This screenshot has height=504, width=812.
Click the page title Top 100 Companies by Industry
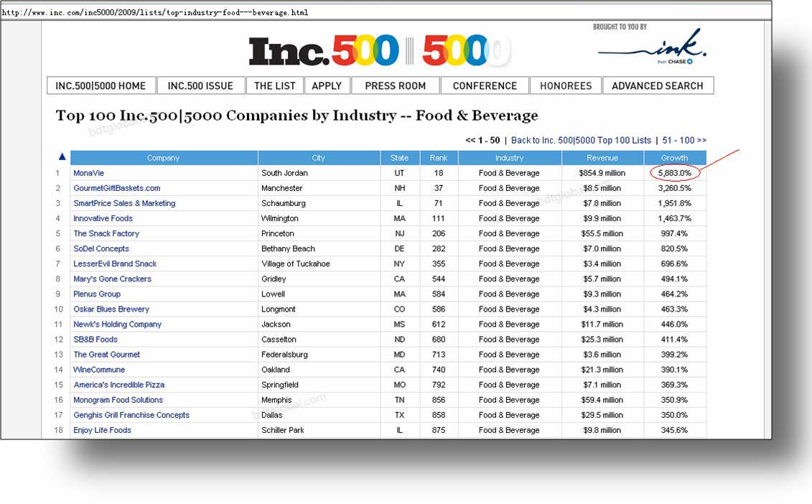click(x=297, y=116)
